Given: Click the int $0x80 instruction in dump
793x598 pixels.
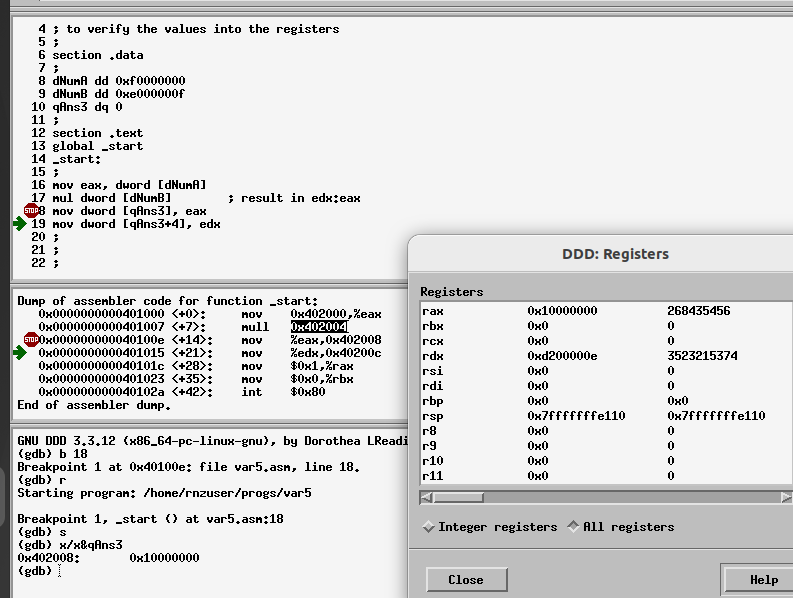Looking at the screenshot, I should tap(283, 392).
